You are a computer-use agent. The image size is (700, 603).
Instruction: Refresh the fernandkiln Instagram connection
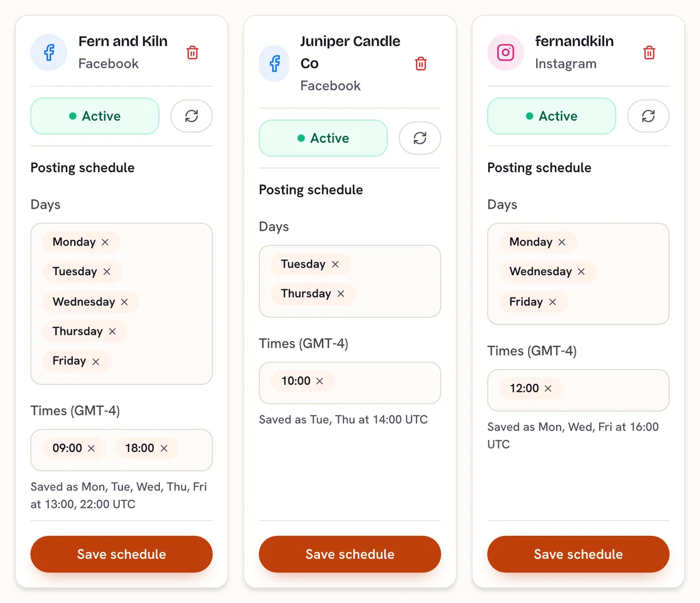click(648, 116)
